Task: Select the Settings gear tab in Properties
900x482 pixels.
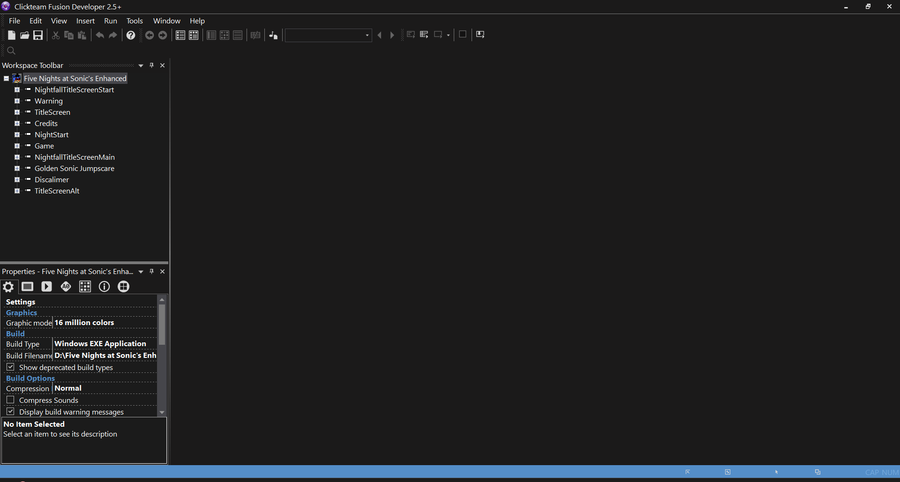Action: (8, 286)
